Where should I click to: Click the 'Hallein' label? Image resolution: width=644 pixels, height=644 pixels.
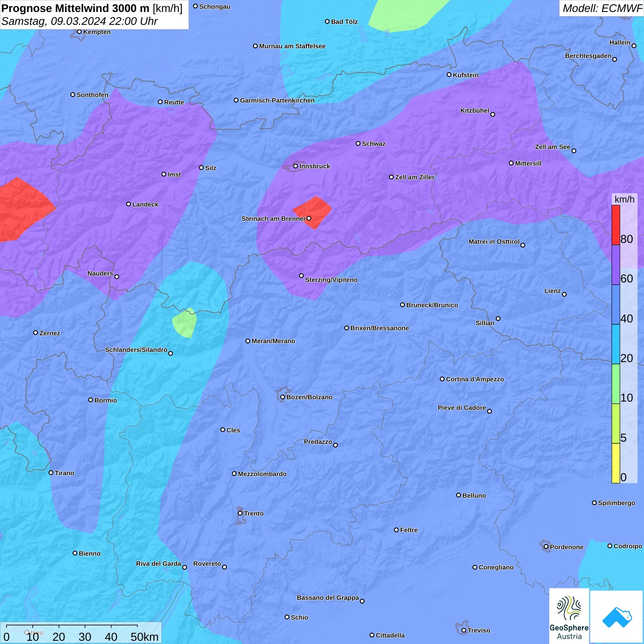(x=620, y=42)
